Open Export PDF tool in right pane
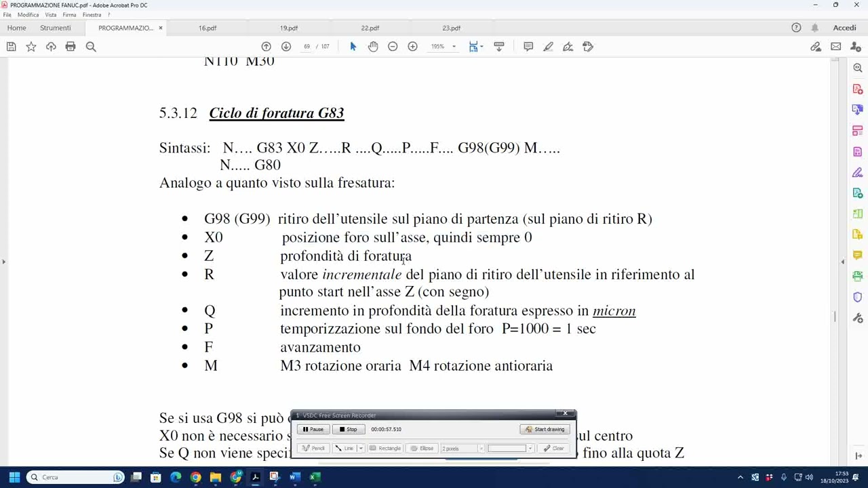868x488 pixels. pos(858,89)
